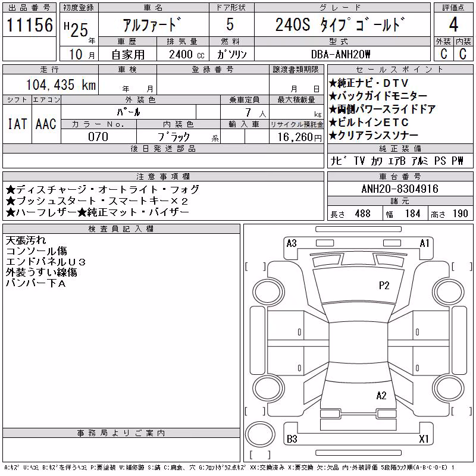Click sales point 純正ナビ・DTV

tap(368, 83)
